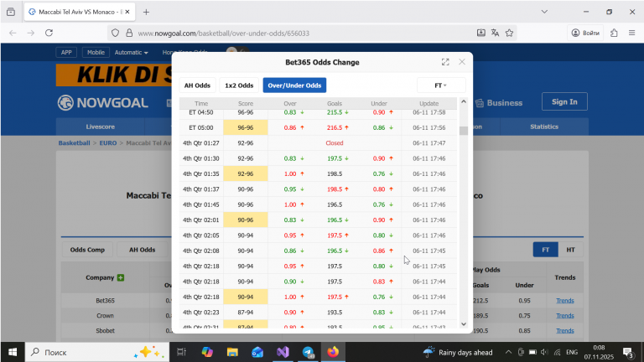644x362 pixels.
Task: Open the extensions puzzle icon
Action: [614, 33]
